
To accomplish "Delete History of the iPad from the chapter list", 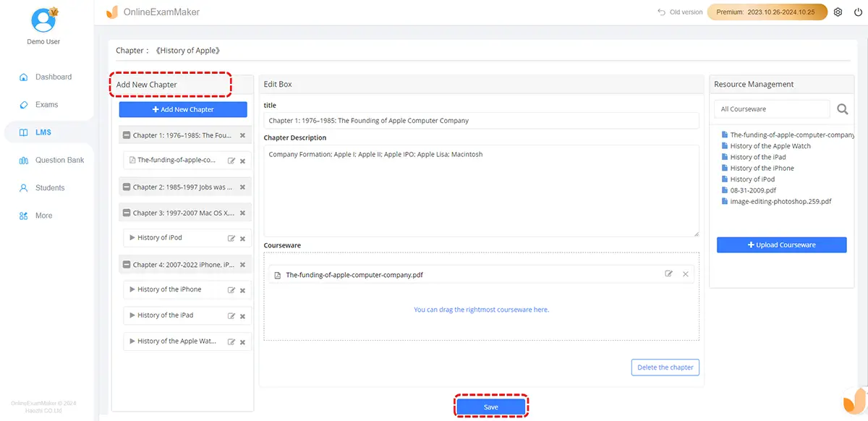I will pos(242,316).
